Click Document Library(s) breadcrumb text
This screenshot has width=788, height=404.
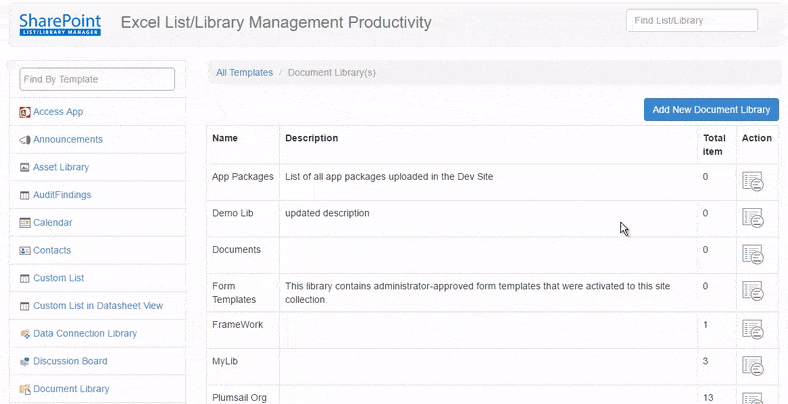pos(332,72)
